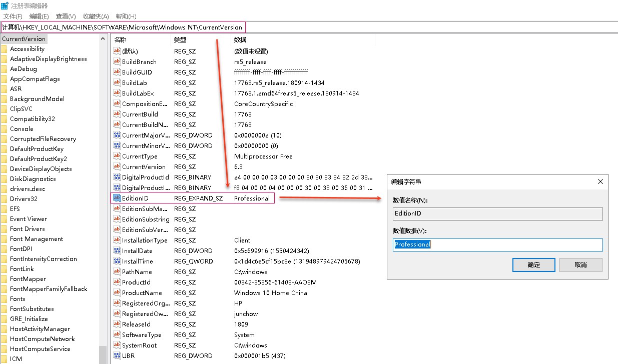Cancel the edit string dialog with 取消
This screenshot has width=618, height=364.
[x=581, y=265]
